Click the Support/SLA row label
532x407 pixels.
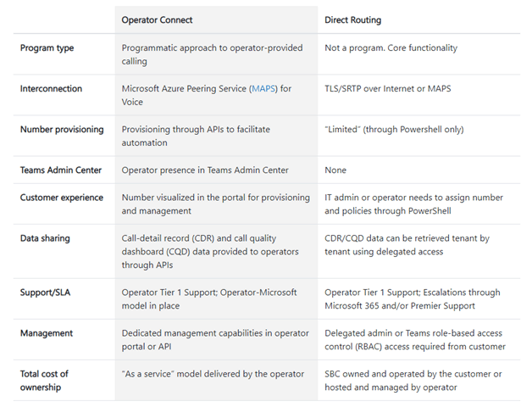[45, 293]
